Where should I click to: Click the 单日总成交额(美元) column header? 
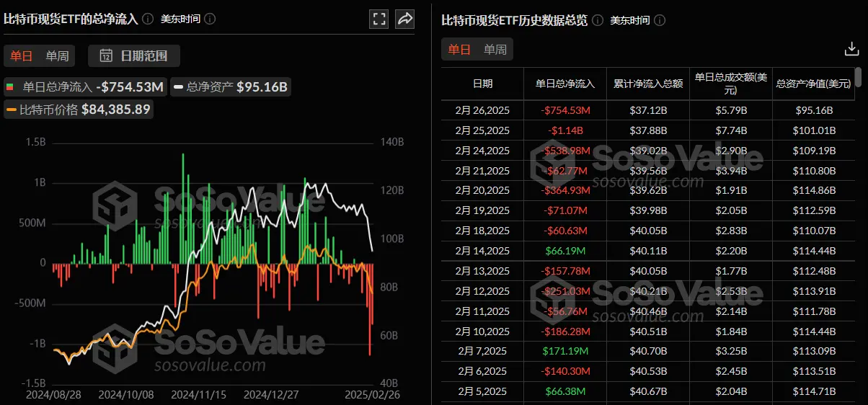[x=731, y=84]
